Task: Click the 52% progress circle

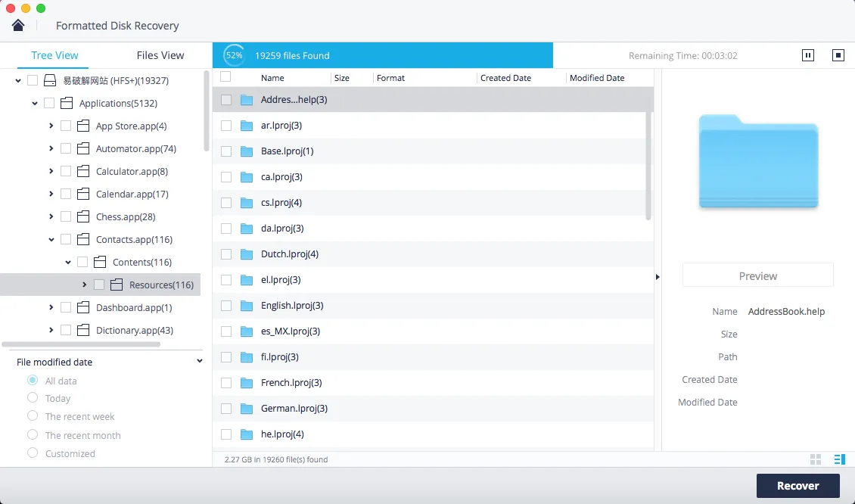Action: [x=235, y=55]
